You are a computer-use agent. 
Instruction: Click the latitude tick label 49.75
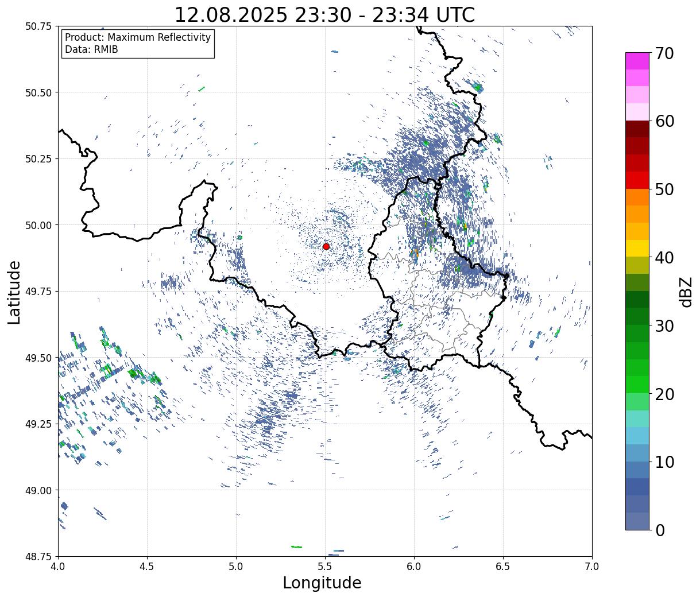tap(38, 292)
